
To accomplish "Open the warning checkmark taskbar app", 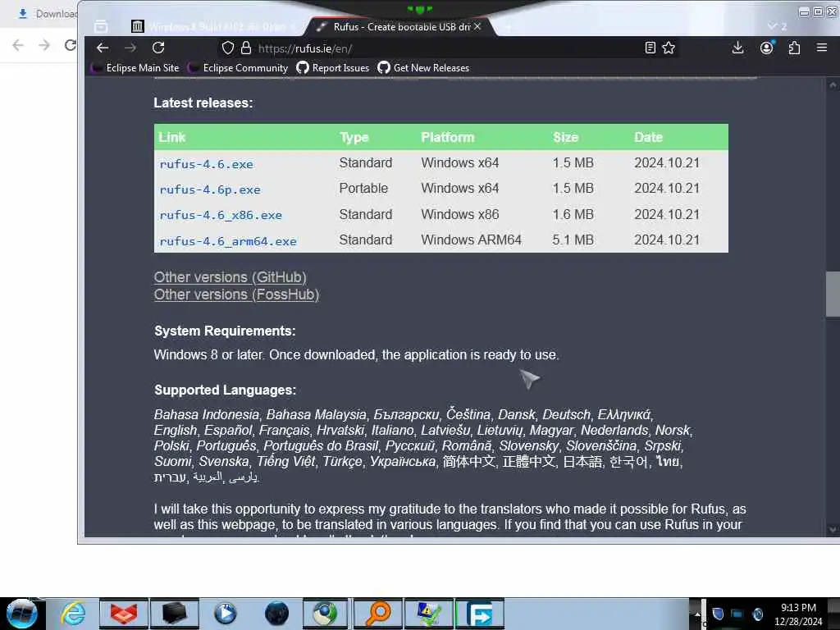I will point(428,614).
